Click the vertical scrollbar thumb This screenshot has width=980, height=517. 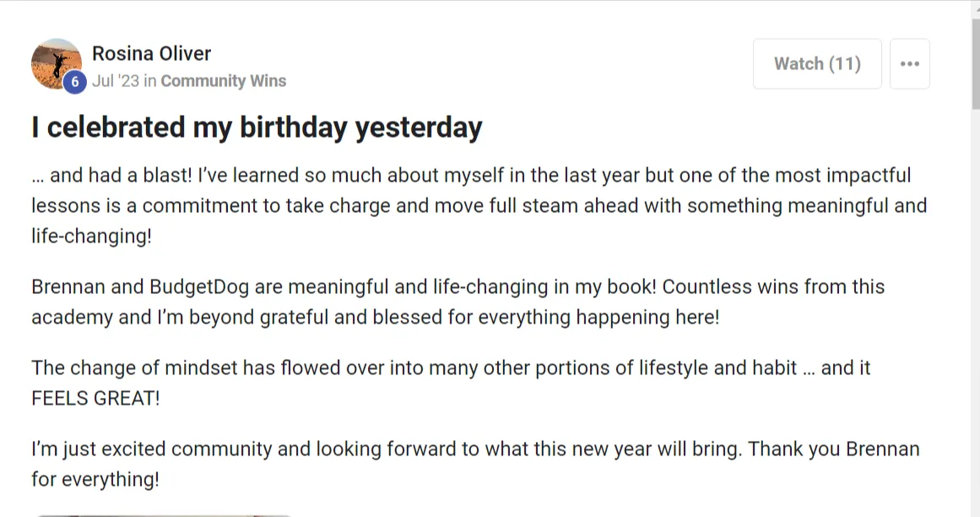pos(976,63)
